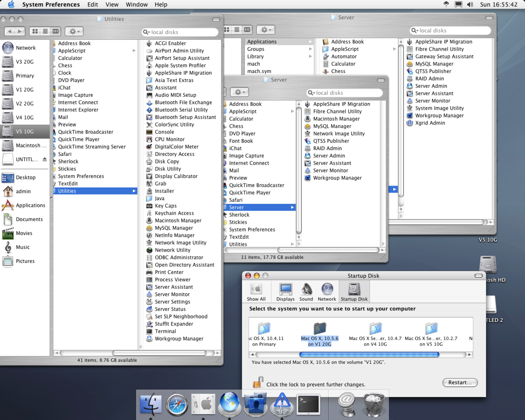Open the System Preferences menu
This screenshot has width=525, height=420.
tap(51, 4)
